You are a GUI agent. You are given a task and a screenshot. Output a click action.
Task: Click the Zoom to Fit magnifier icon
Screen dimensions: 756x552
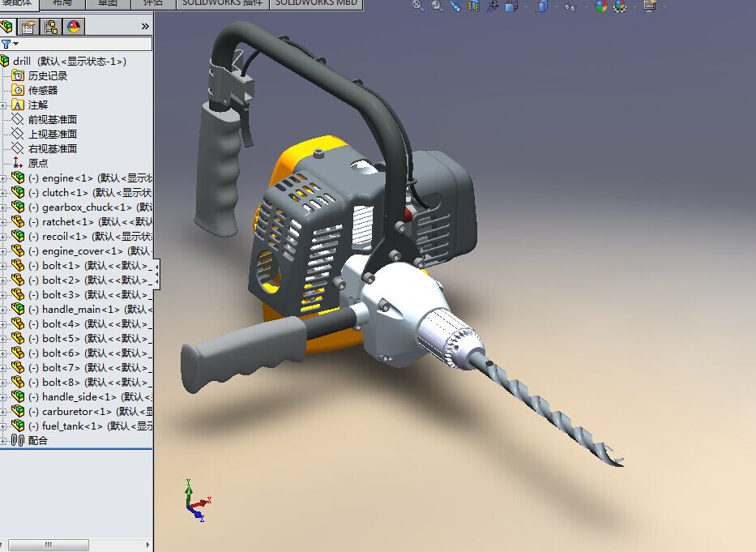[418, 6]
